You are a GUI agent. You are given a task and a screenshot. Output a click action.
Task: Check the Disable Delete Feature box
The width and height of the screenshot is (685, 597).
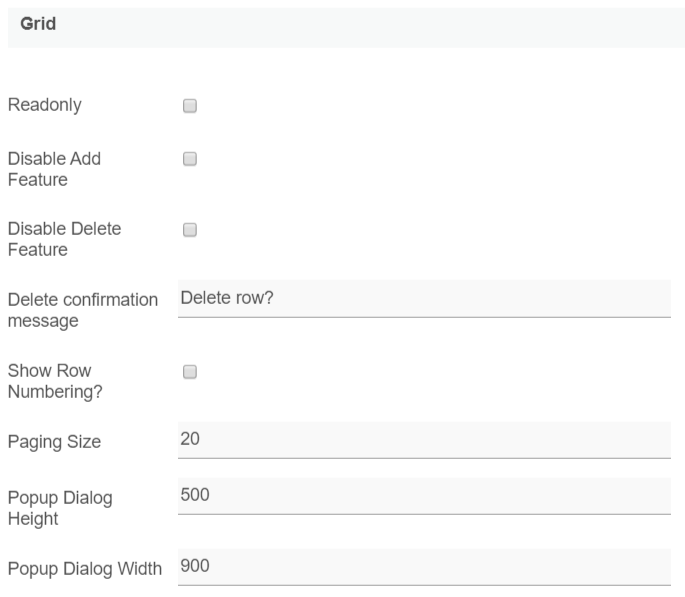tap(190, 229)
